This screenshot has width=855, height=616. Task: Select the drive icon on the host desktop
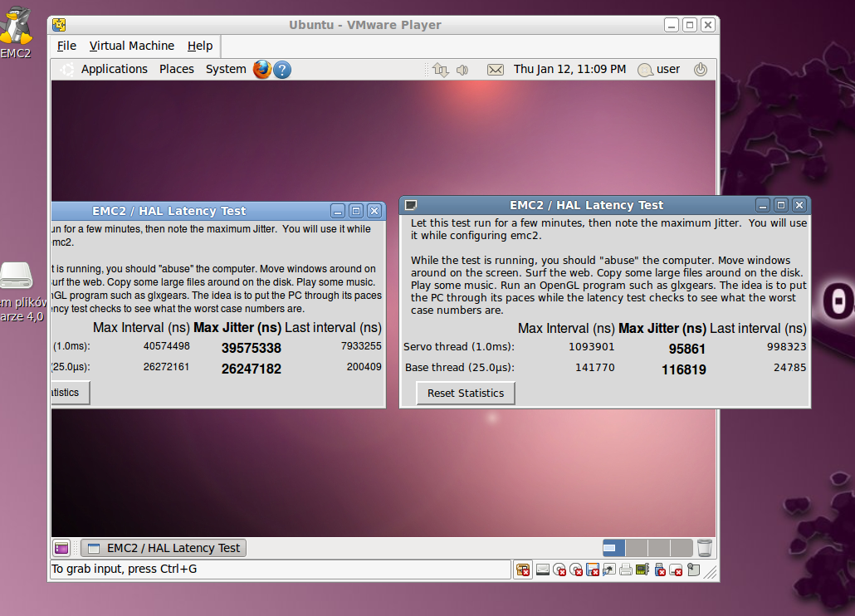(17, 276)
